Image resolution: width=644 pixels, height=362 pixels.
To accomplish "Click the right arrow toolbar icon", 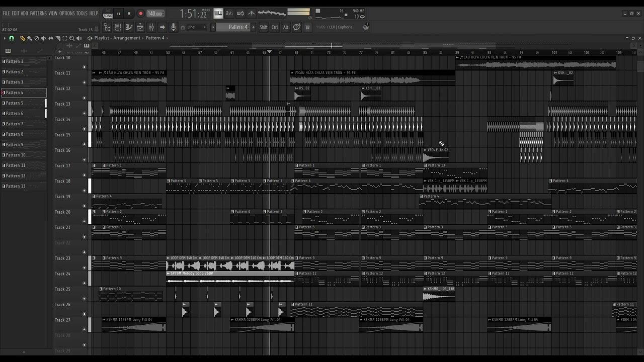I will point(162,27).
